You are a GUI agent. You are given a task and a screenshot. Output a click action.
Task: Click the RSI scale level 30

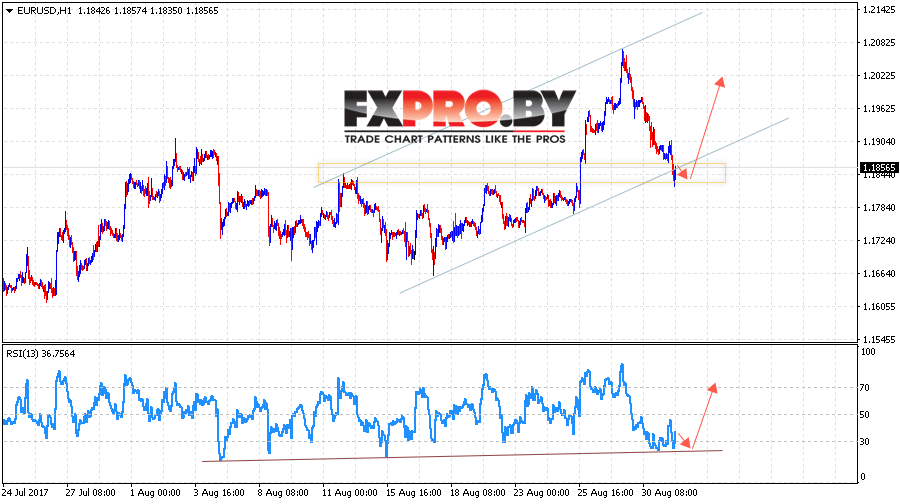(x=865, y=441)
